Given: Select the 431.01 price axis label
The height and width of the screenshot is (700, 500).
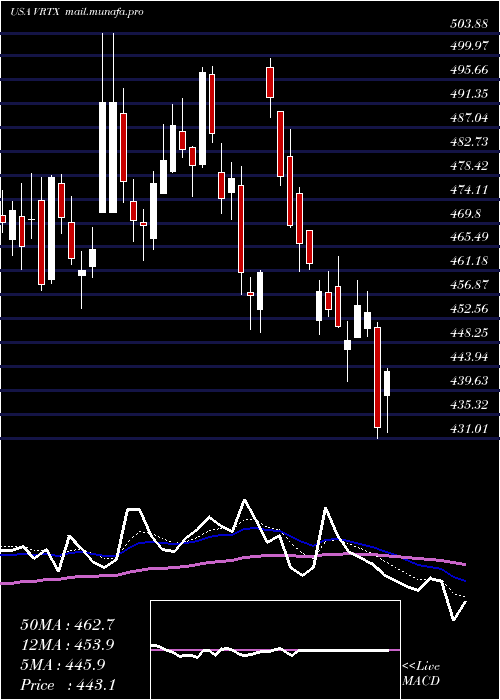Looking at the screenshot, I should (x=468, y=429).
